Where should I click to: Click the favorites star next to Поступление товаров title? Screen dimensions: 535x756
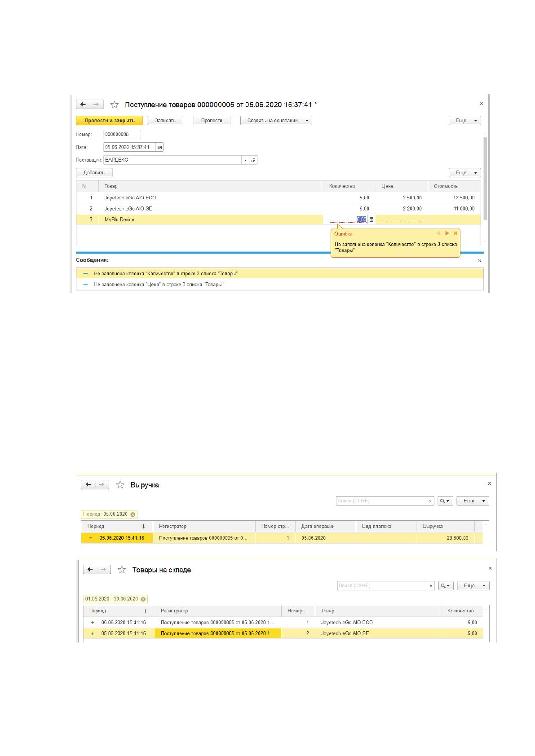pos(115,105)
